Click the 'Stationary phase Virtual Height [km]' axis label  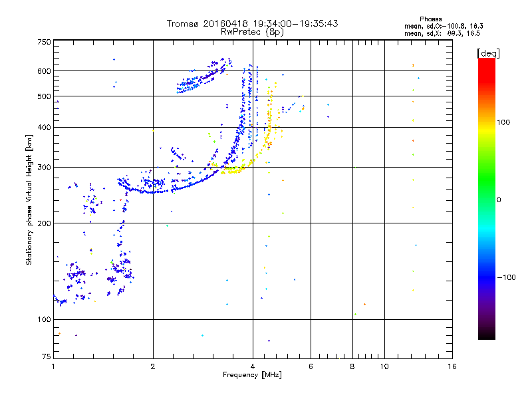pyautogui.click(x=29, y=200)
